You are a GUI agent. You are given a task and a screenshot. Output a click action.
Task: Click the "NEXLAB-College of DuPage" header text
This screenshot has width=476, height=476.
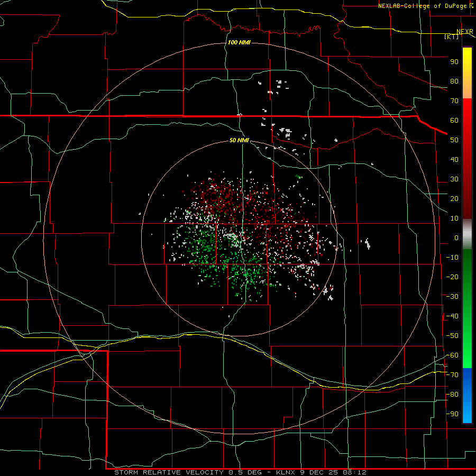tap(423, 6)
